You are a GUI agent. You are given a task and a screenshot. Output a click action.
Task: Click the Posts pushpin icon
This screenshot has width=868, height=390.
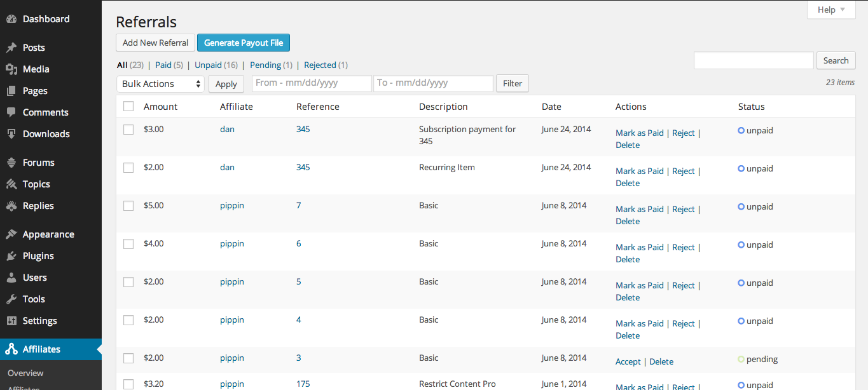click(x=11, y=48)
